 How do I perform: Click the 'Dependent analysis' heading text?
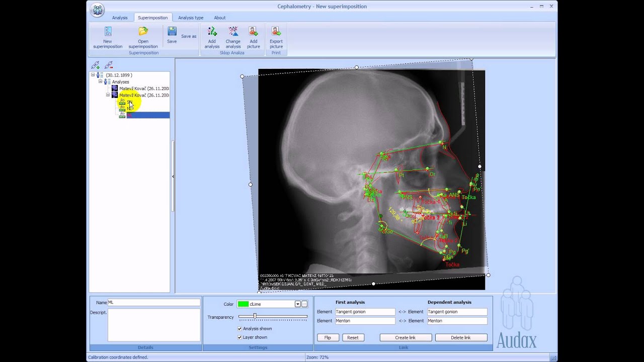pos(449,302)
